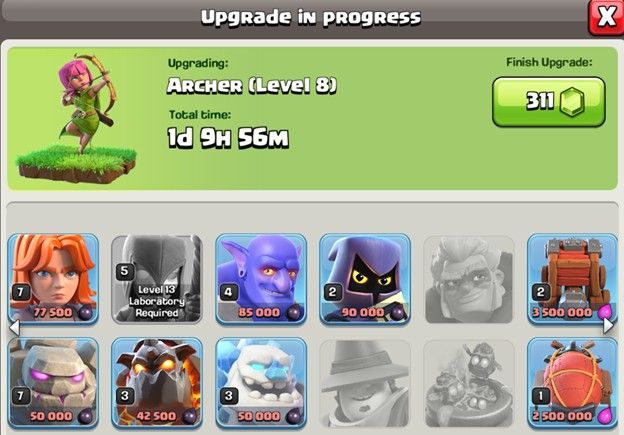Screen dimensions: 624x435
Task: Click the green gem icon on finish button
Action: [x=572, y=101]
